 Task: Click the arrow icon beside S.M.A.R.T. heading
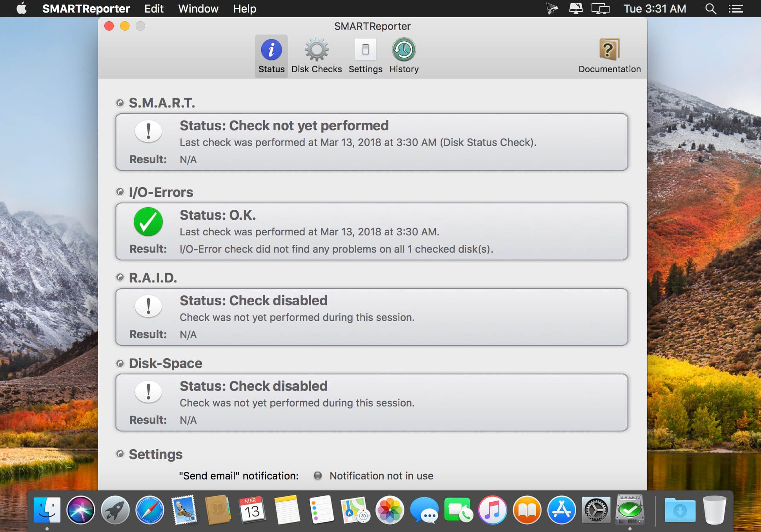120,103
